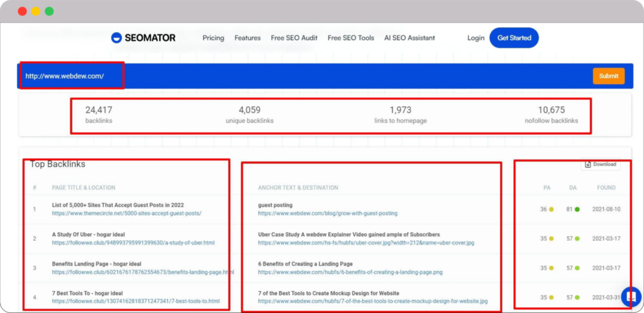Click the PA column header
Screen dimensions: 644x313
pos(547,187)
